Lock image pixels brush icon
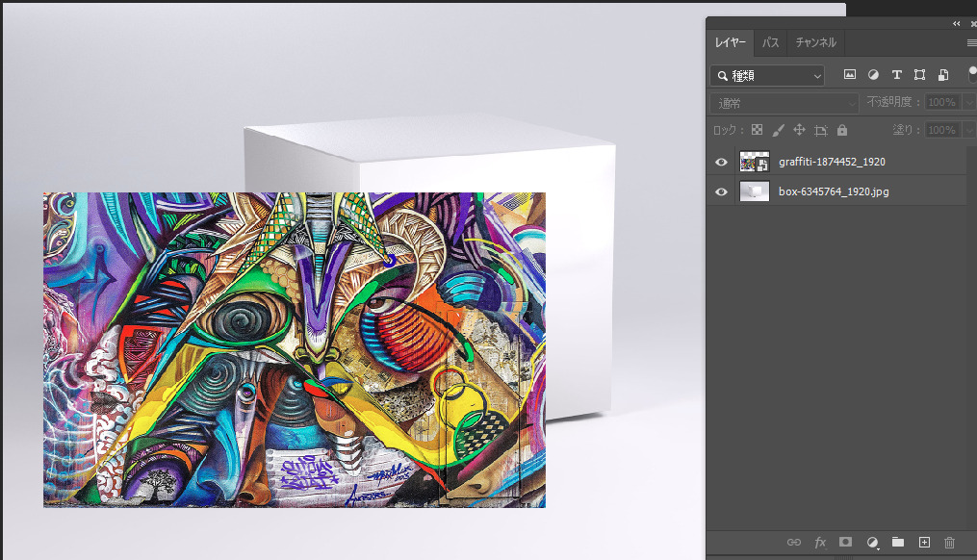The image size is (977, 560). (x=779, y=130)
